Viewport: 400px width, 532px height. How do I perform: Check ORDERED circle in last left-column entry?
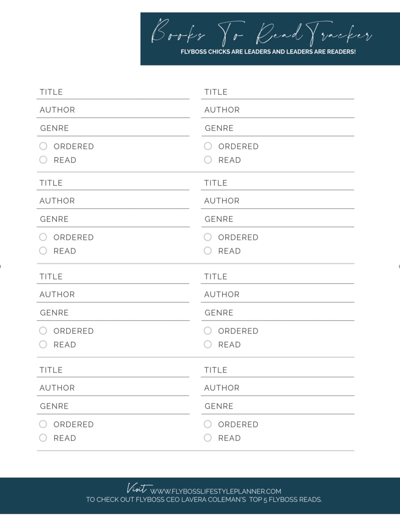click(43, 424)
